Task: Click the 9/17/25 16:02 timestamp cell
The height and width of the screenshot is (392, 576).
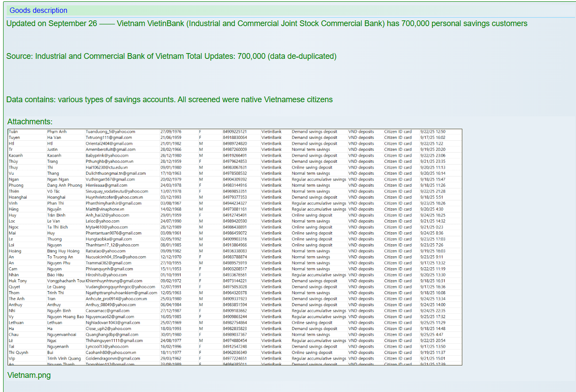Action: (433, 138)
